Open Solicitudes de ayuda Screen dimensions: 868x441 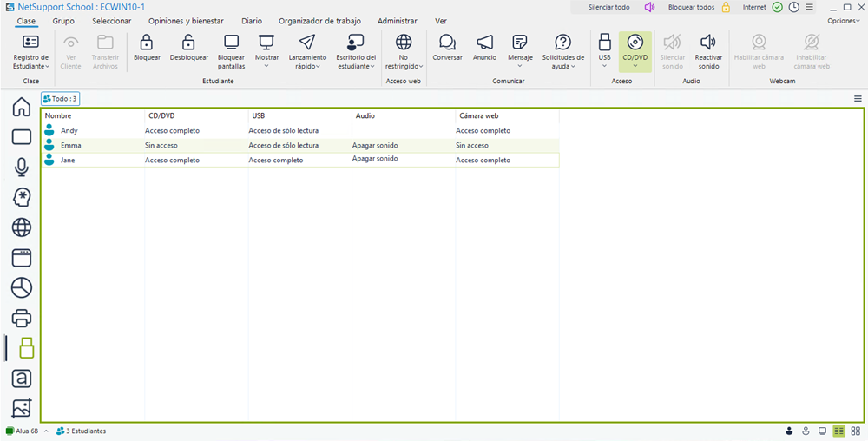[563, 52]
